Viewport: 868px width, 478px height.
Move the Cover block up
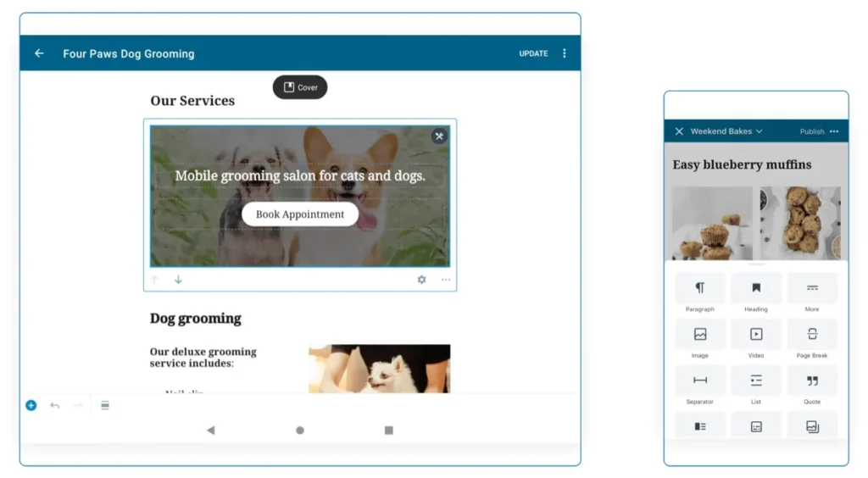coord(155,280)
